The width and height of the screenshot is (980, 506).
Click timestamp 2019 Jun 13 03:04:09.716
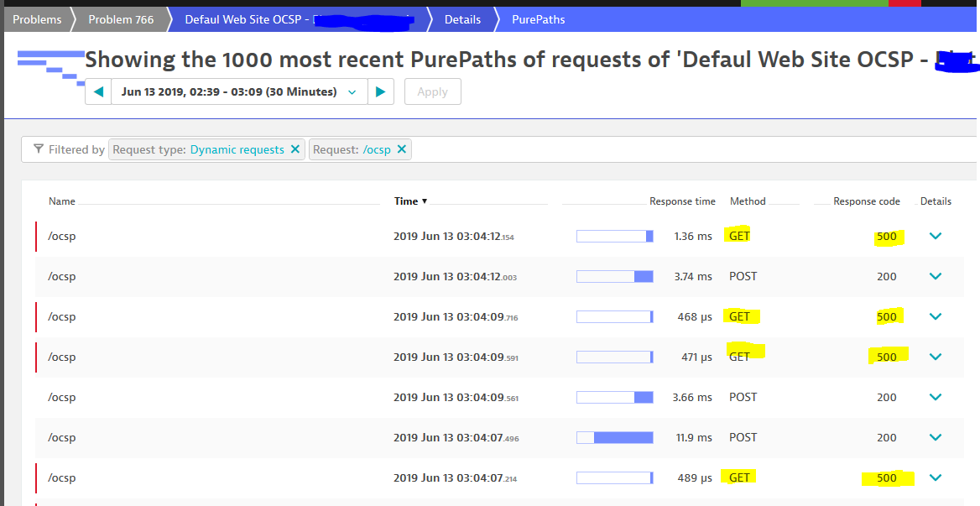pos(456,316)
